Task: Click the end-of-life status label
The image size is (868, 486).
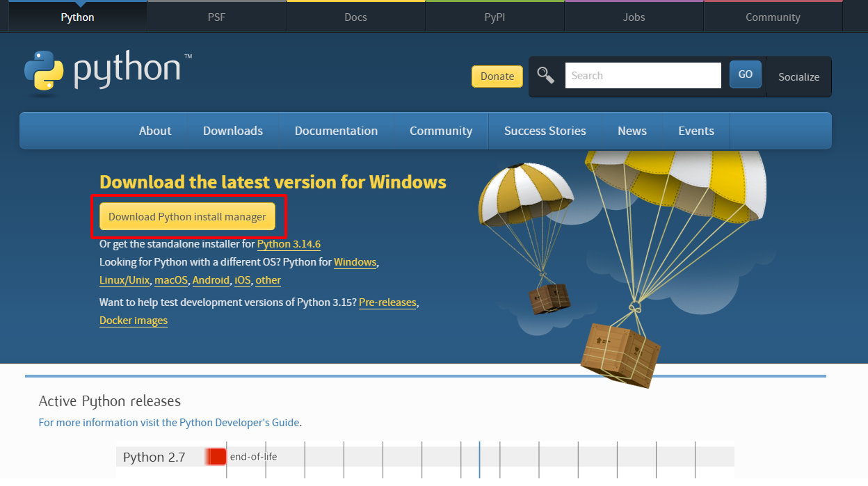Action: point(253,457)
